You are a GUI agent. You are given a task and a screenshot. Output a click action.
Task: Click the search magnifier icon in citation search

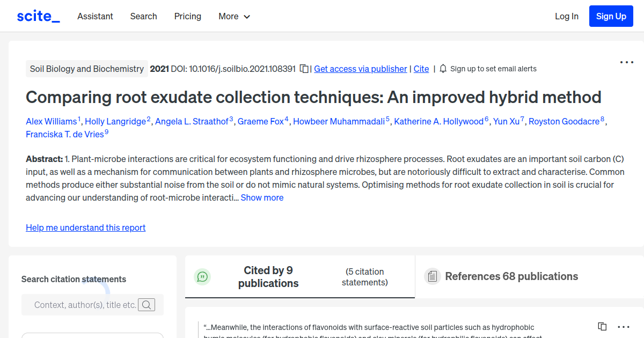[147, 305]
